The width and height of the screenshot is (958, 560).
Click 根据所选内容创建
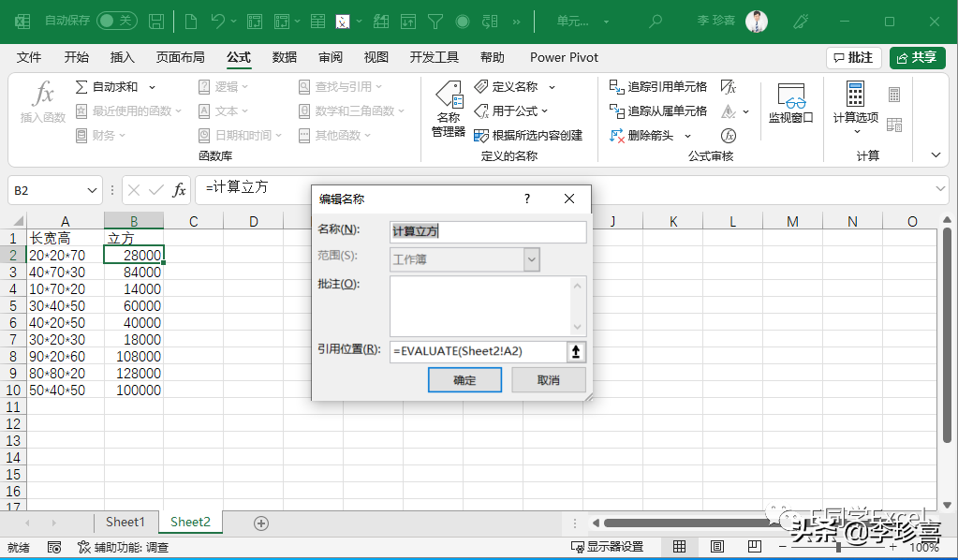(528, 136)
